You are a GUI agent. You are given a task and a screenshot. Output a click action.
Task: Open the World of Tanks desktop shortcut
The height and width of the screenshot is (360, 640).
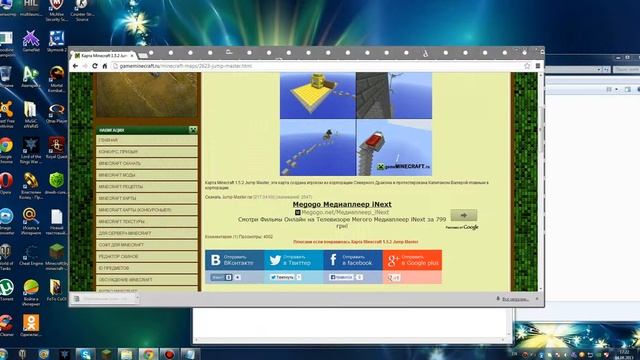point(6,257)
